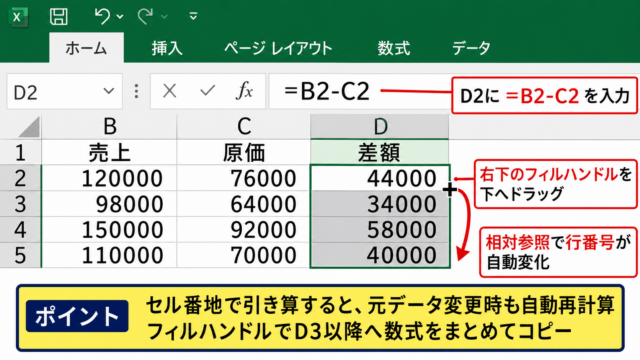This screenshot has width=640, height=360.
Task: Select cell with value 98000
Action: click(109, 204)
